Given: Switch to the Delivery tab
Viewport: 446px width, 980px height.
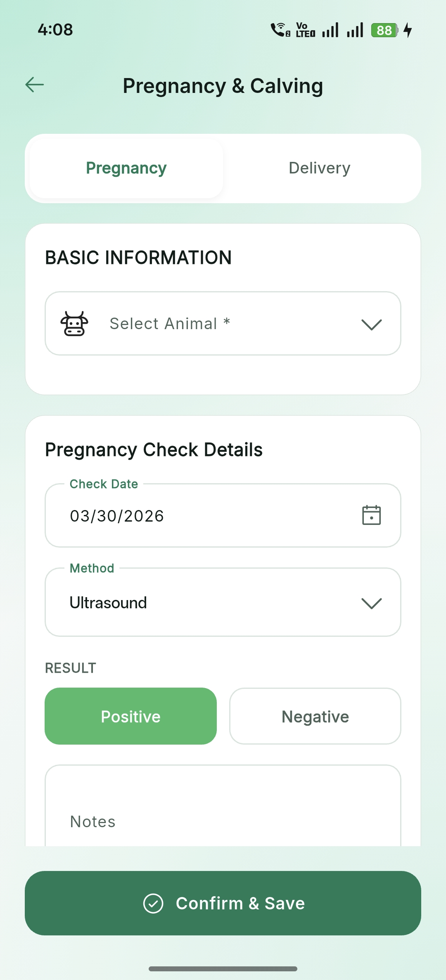Looking at the screenshot, I should (x=319, y=168).
